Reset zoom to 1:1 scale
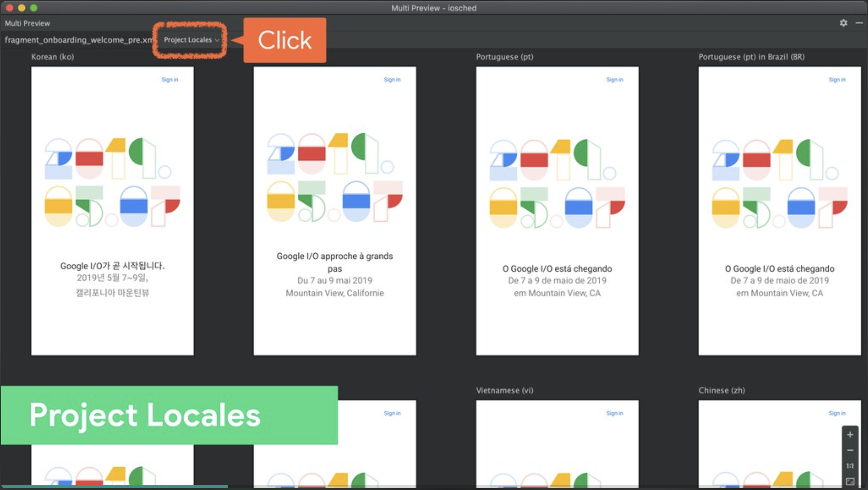The image size is (868, 490). pos(850,466)
